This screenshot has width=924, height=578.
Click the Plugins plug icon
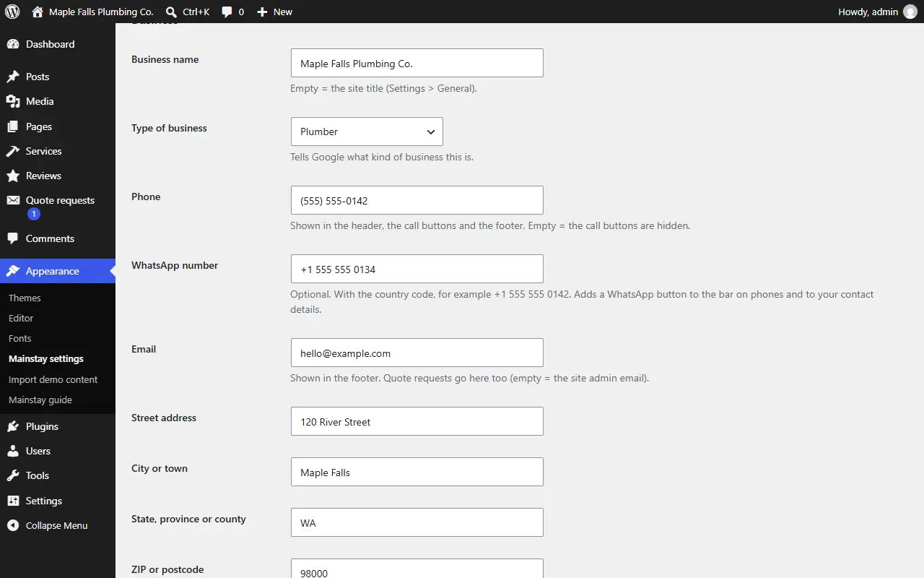(13, 426)
